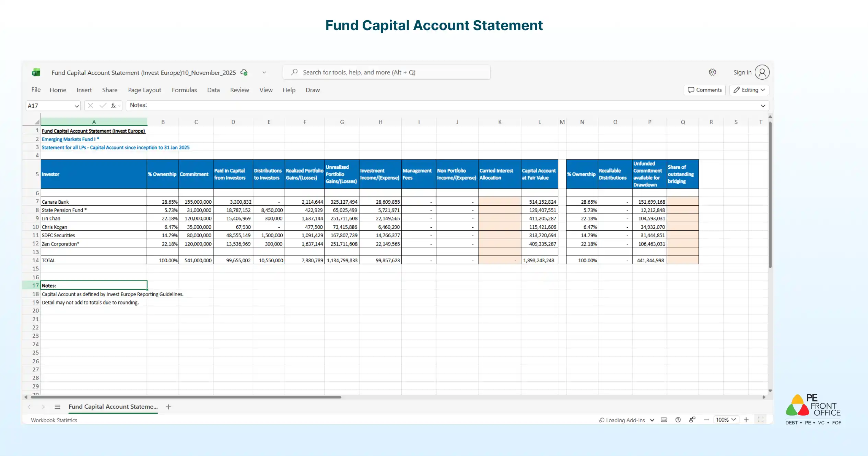Select cell with commitment 541,000,000

click(196, 260)
